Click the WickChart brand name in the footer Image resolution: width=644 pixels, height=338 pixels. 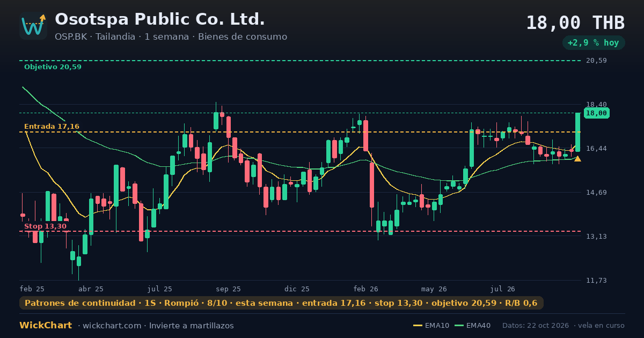tap(46, 326)
